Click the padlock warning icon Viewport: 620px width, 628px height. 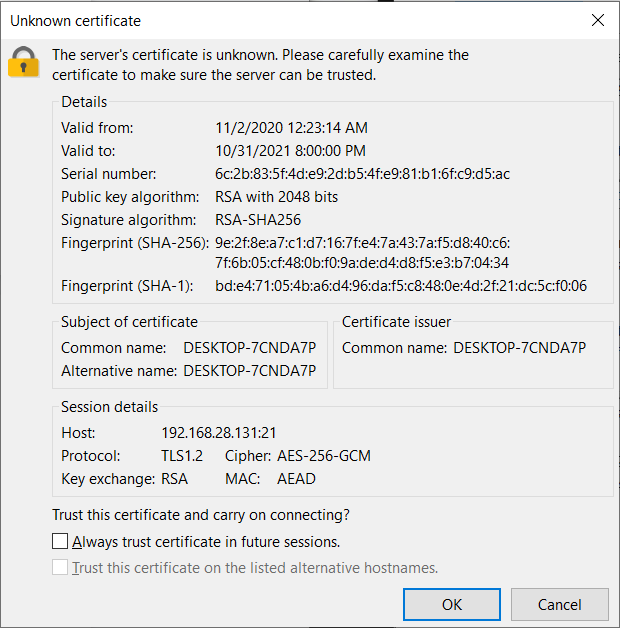coord(23,63)
